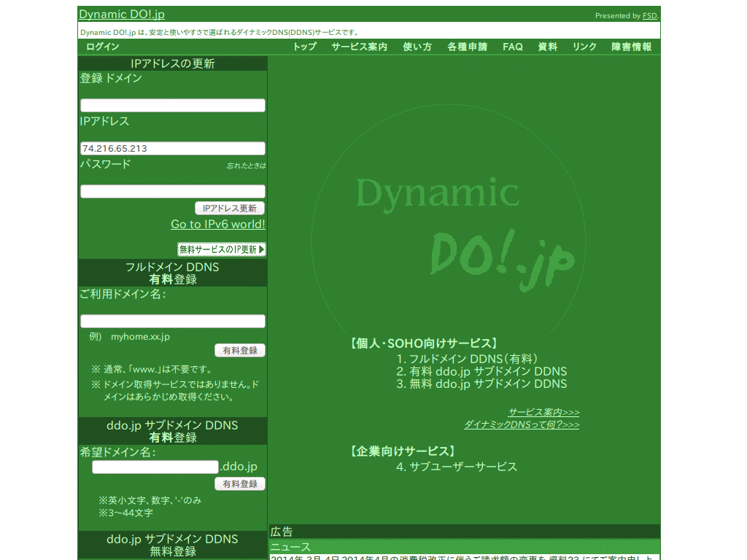This screenshot has height=560, width=747.
Task: Select the 使い方 navigation item
Action: click(417, 47)
